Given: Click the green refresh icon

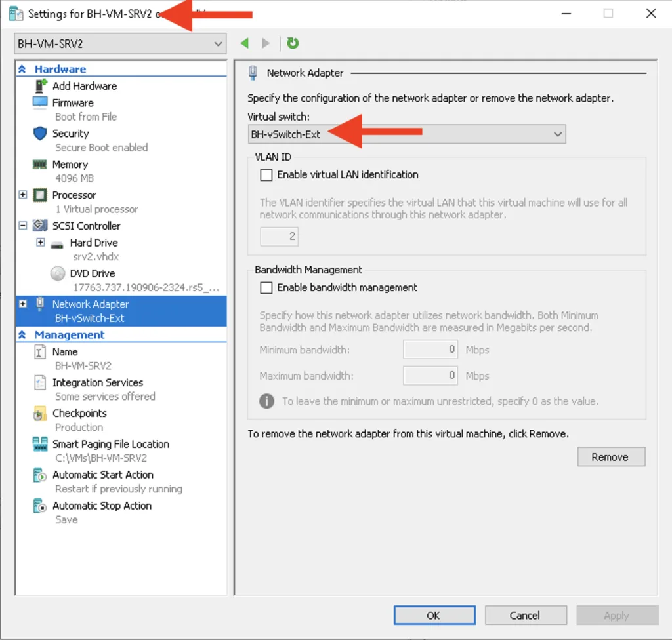Looking at the screenshot, I should coord(293,43).
